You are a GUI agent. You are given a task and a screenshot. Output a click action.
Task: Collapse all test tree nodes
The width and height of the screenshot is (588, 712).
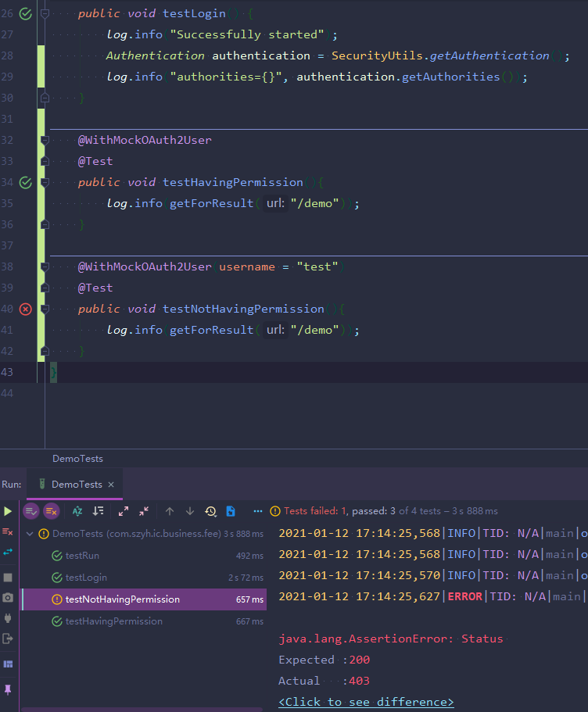click(144, 511)
